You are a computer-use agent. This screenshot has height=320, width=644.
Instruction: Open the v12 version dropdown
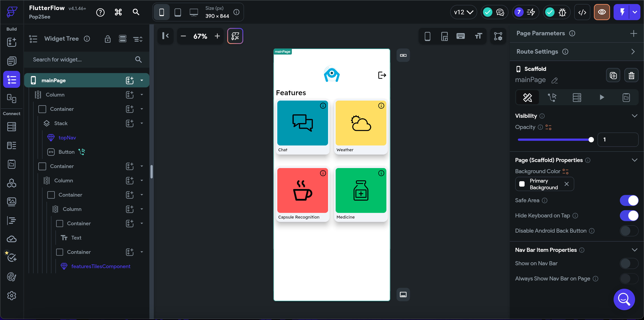click(463, 12)
